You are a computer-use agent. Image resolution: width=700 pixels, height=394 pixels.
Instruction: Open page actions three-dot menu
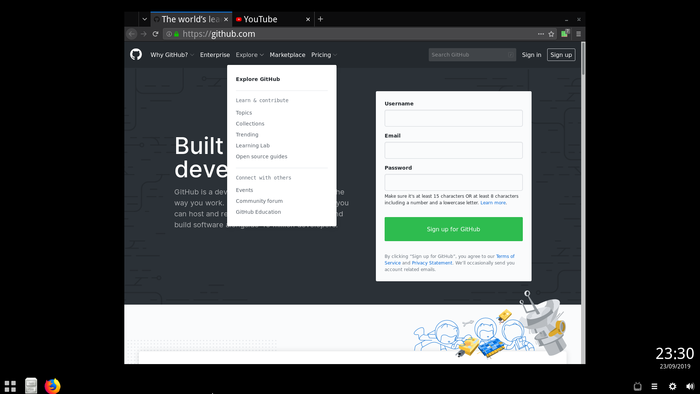pyautogui.click(x=541, y=34)
